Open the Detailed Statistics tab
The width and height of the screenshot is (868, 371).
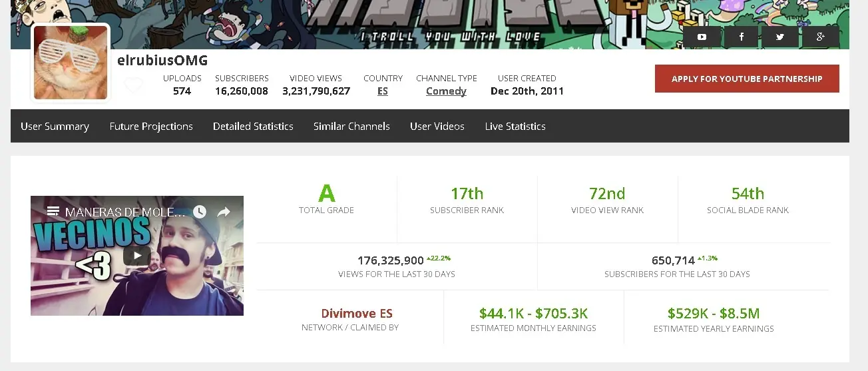point(253,126)
